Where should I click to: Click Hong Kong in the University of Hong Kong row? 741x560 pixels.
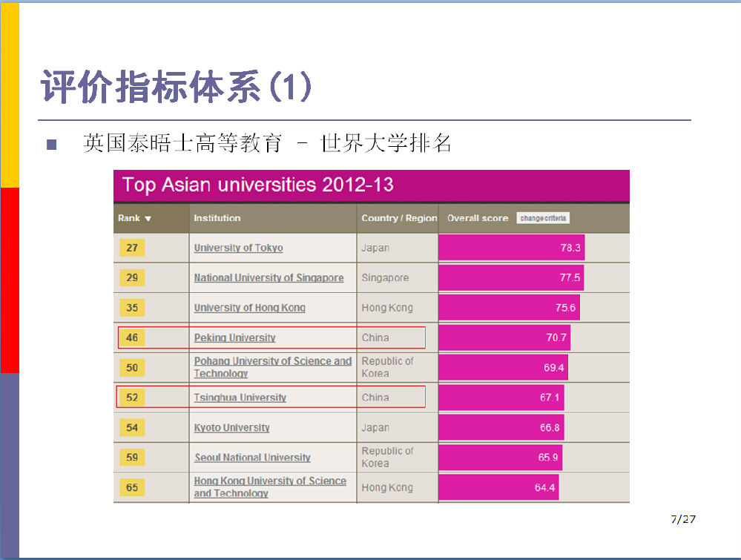(x=387, y=308)
